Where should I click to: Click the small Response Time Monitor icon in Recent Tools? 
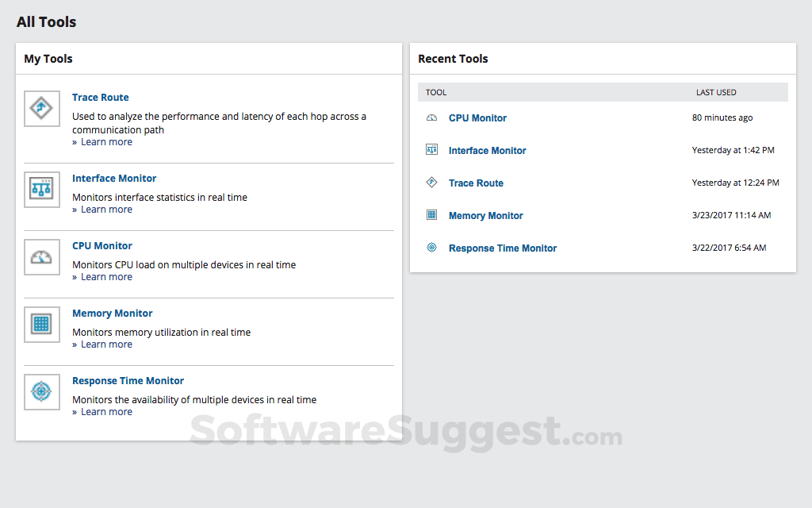(x=431, y=248)
